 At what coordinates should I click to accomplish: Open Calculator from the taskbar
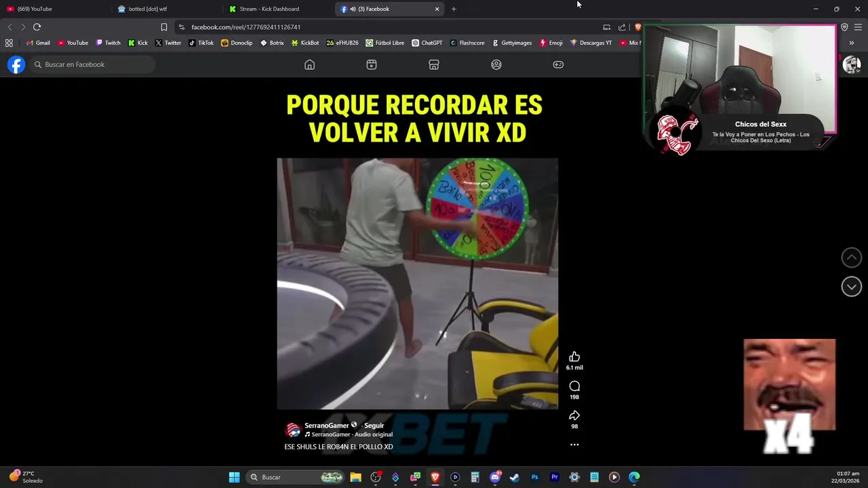[475, 477]
